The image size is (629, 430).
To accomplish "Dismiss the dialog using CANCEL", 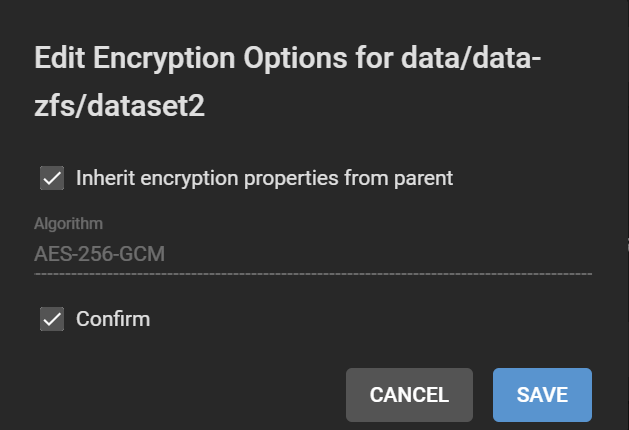I will pyautogui.click(x=409, y=395).
